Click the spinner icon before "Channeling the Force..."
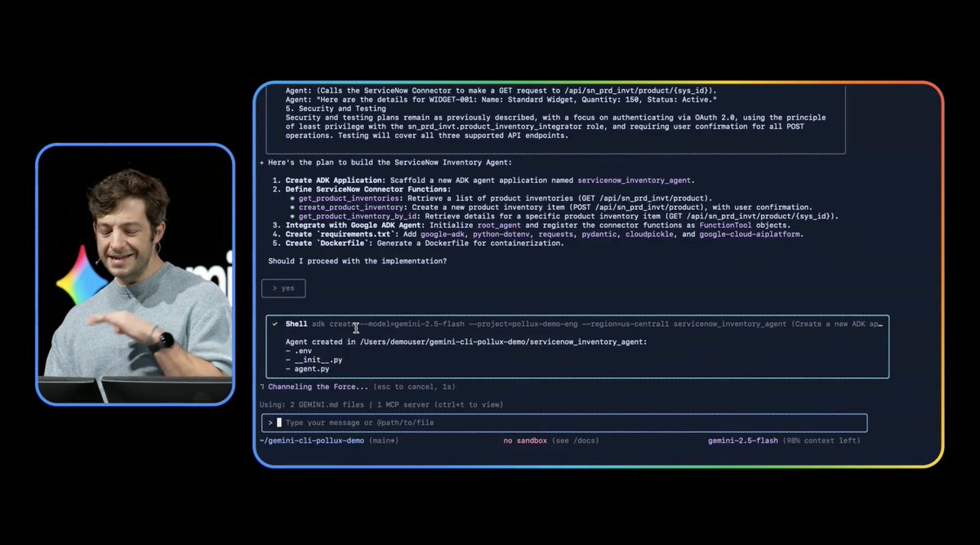Viewport: 980px width, 545px height. (263, 386)
